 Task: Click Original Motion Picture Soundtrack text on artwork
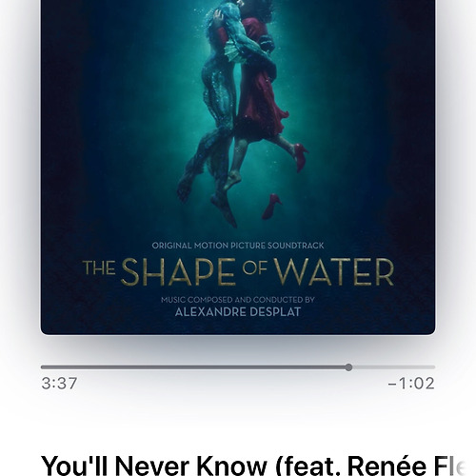pyautogui.click(x=238, y=246)
